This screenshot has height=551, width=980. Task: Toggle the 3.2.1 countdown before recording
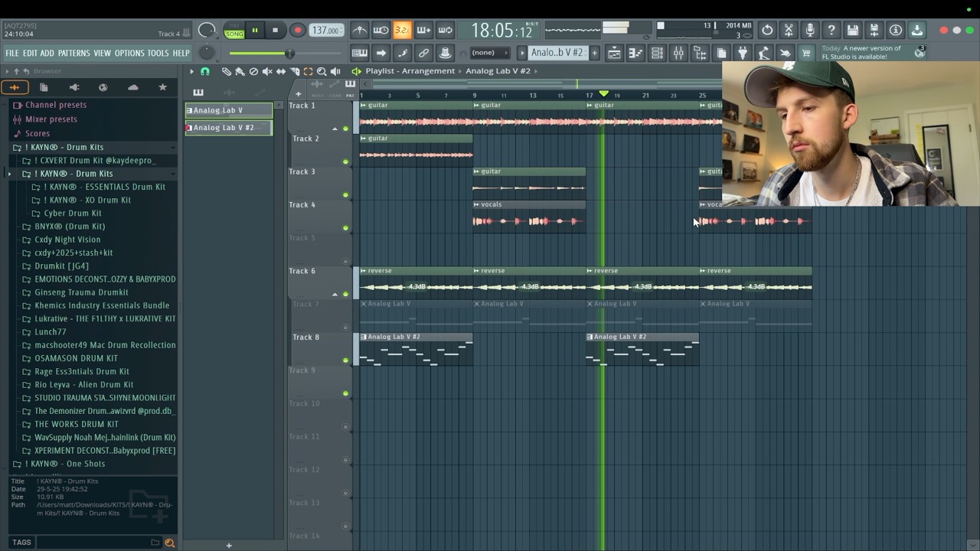tap(402, 31)
